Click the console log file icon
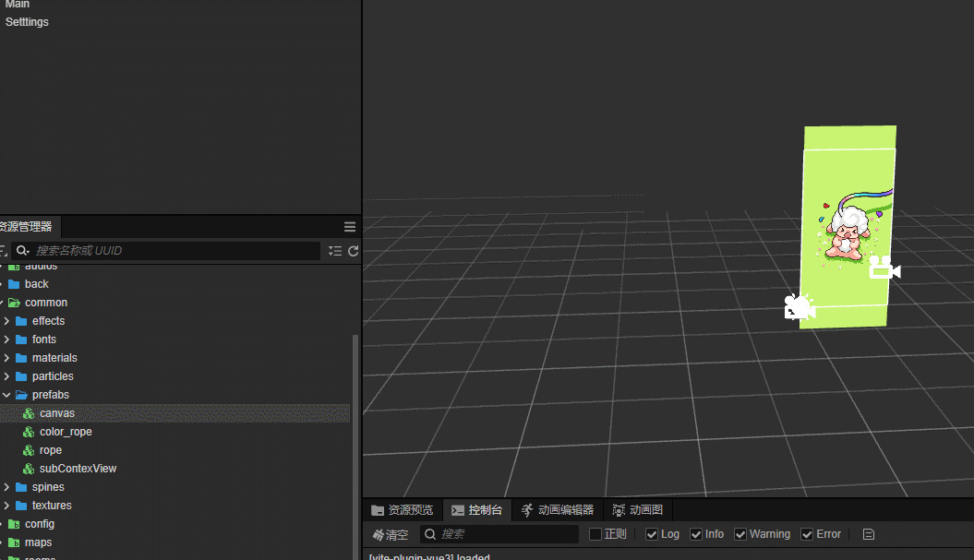Viewport: 974px width, 560px height. [869, 534]
